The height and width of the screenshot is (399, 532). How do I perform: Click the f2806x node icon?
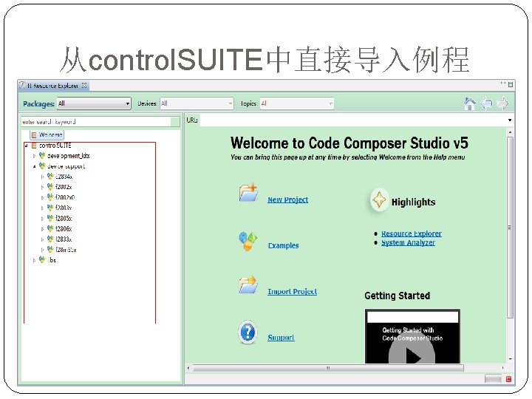[50, 228]
